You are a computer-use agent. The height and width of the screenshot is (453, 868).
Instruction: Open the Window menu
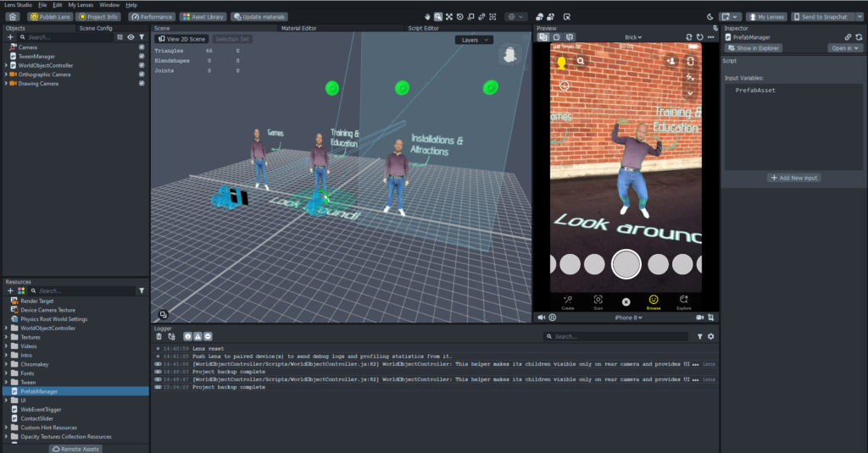coord(109,5)
